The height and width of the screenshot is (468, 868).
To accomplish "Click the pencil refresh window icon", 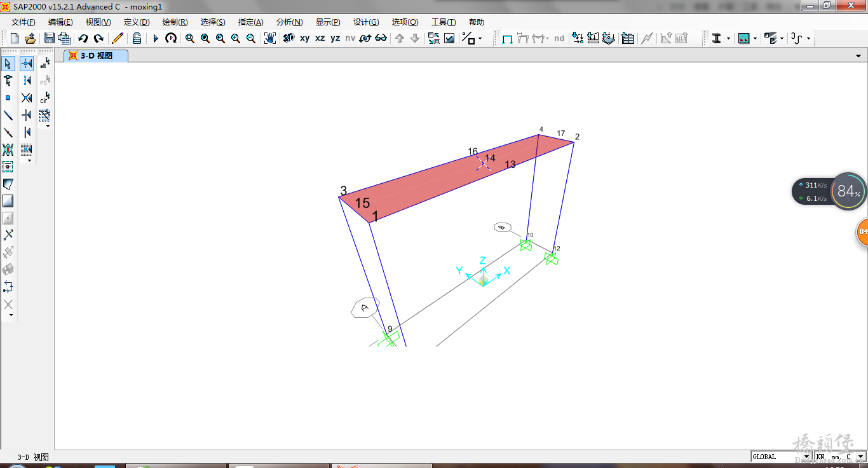I will point(118,38).
